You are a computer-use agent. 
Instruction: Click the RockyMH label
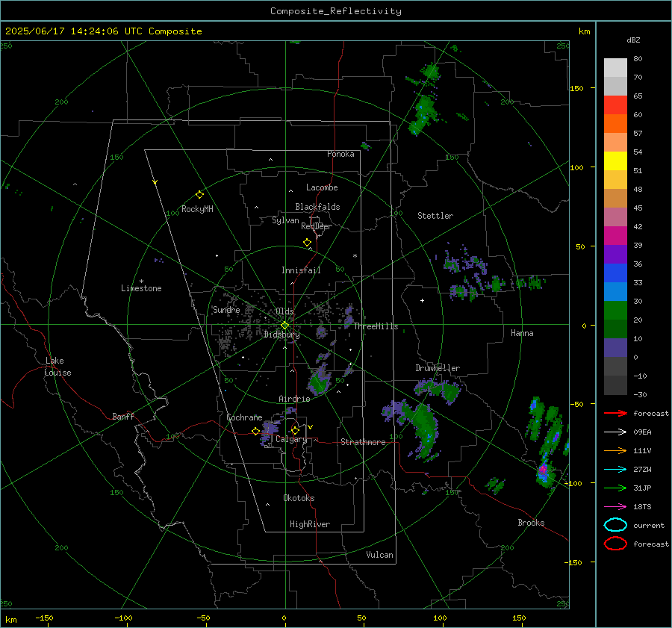click(x=197, y=209)
